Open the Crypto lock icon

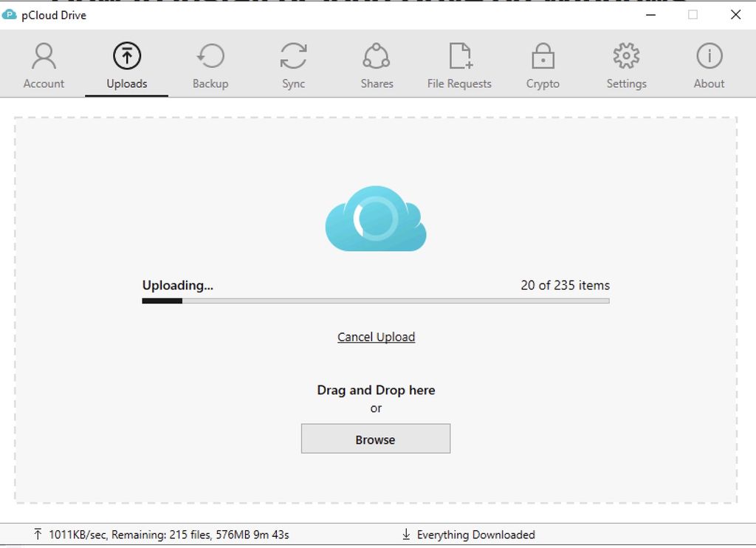pos(543,55)
